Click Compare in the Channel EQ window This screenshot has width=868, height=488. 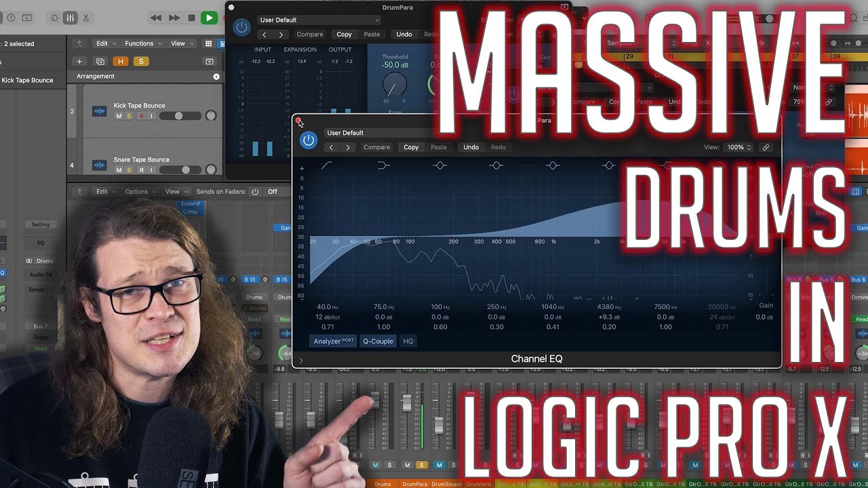tap(377, 147)
